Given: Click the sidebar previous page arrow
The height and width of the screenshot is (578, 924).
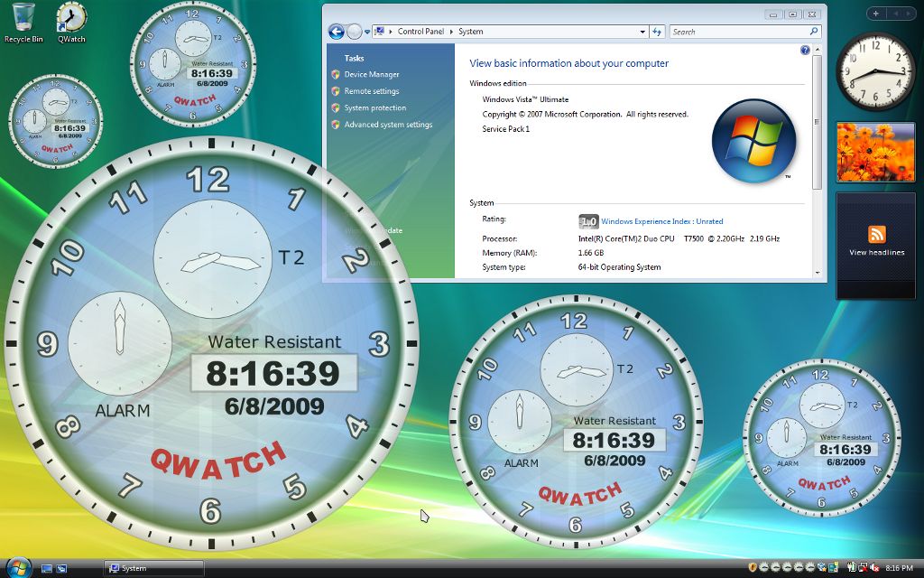Looking at the screenshot, I should [x=896, y=13].
